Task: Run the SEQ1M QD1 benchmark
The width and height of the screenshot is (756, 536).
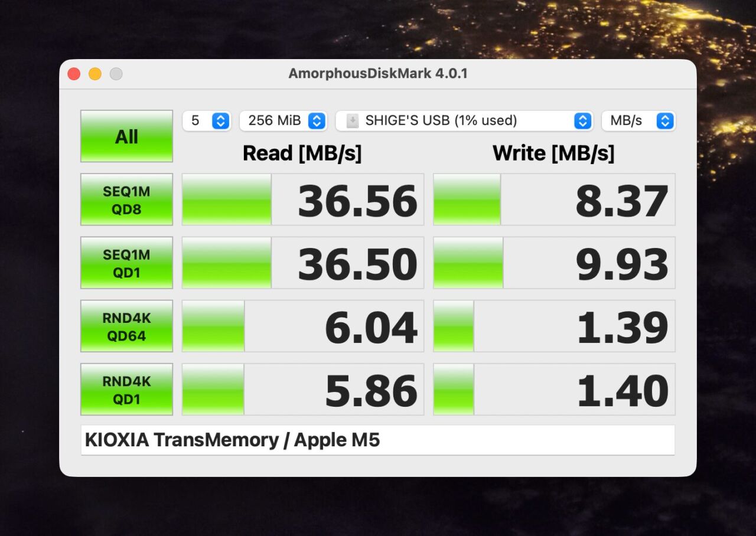Action: (126, 263)
